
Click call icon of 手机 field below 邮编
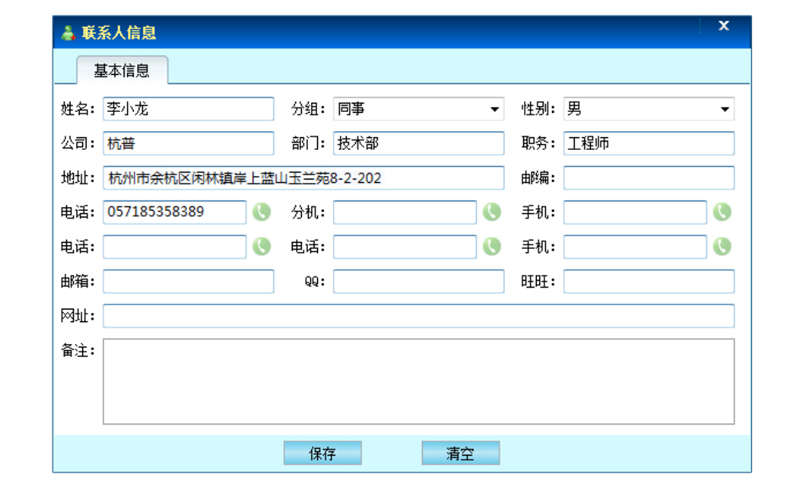pos(722,212)
